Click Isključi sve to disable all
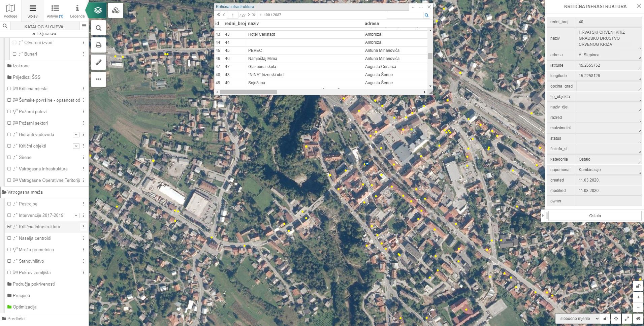 click(44, 34)
